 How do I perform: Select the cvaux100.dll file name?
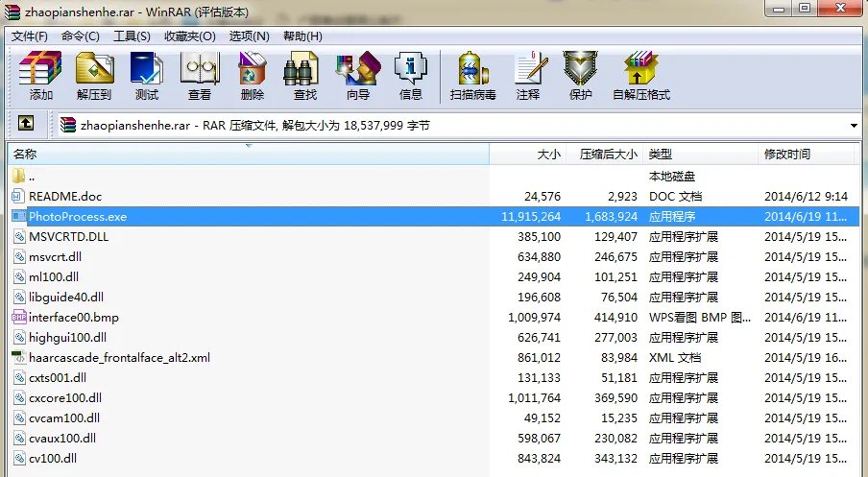click(x=62, y=439)
